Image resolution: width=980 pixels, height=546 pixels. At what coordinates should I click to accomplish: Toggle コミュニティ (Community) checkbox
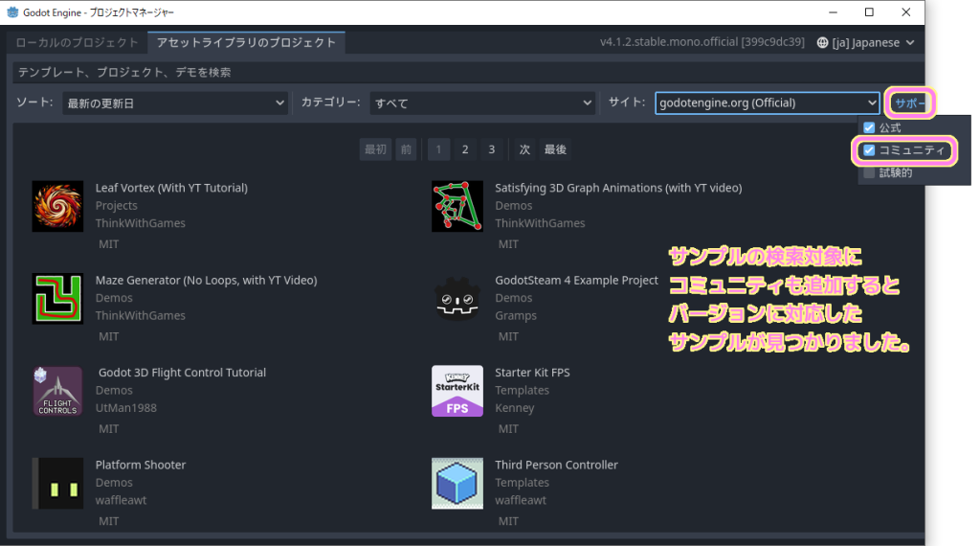[869, 150]
